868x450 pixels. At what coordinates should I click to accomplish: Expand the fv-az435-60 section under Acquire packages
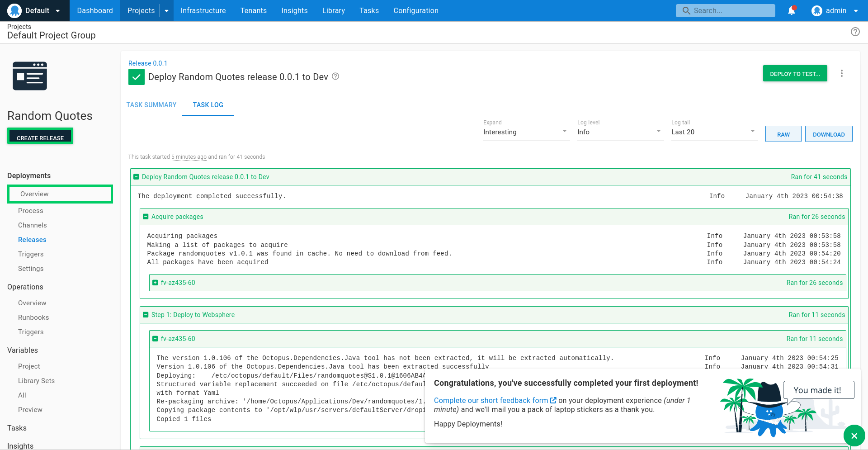155,283
